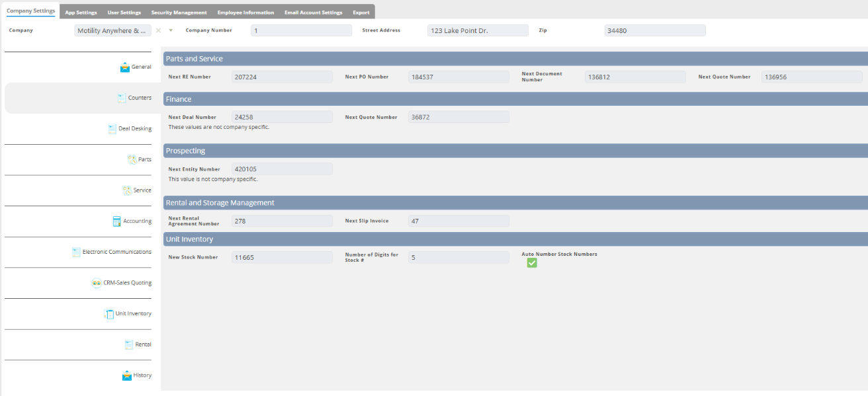868x396 pixels.
Task: Open Accounting via its calculator icon
Action: point(117,221)
